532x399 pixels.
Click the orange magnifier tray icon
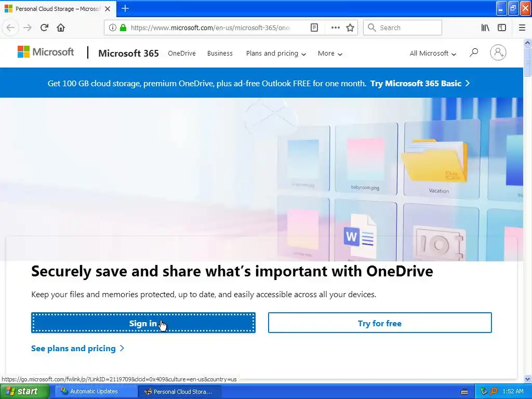(x=494, y=391)
